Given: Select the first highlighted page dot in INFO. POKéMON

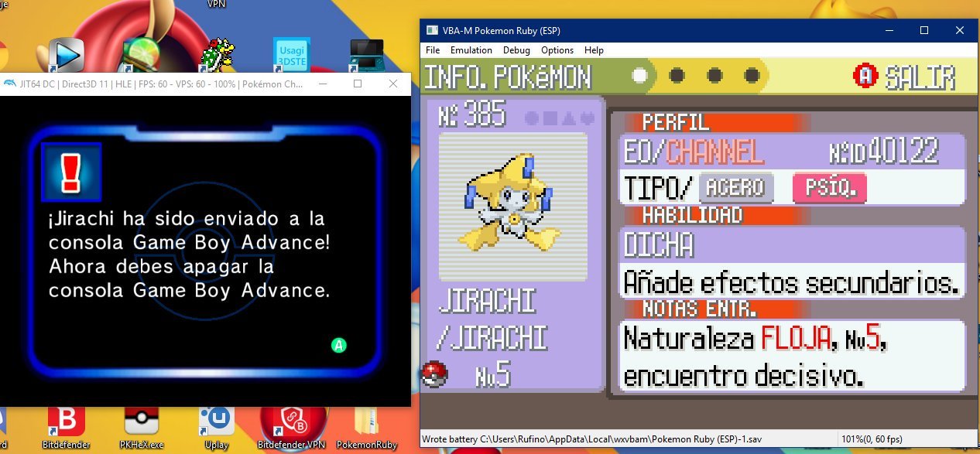Looking at the screenshot, I should 639,76.
